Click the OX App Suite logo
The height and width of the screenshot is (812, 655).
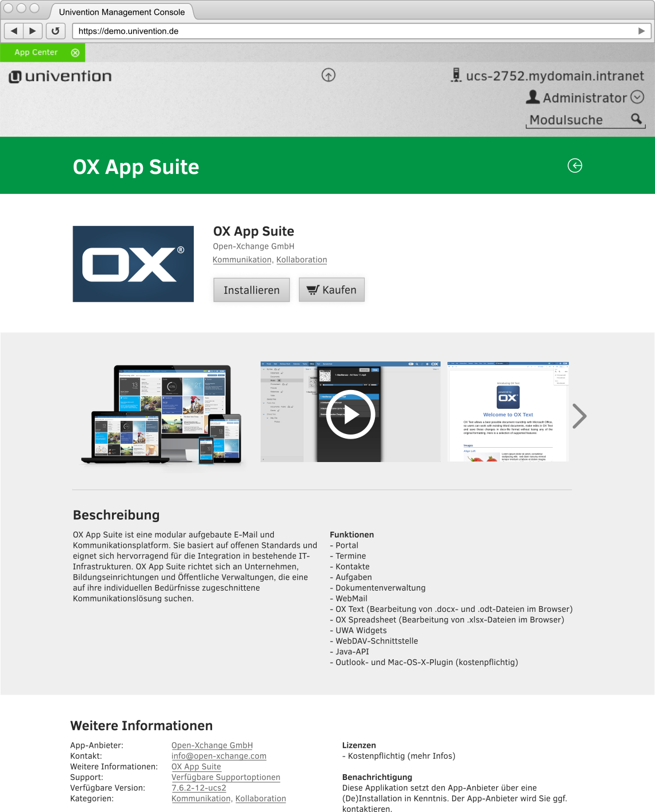tap(133, 264)
